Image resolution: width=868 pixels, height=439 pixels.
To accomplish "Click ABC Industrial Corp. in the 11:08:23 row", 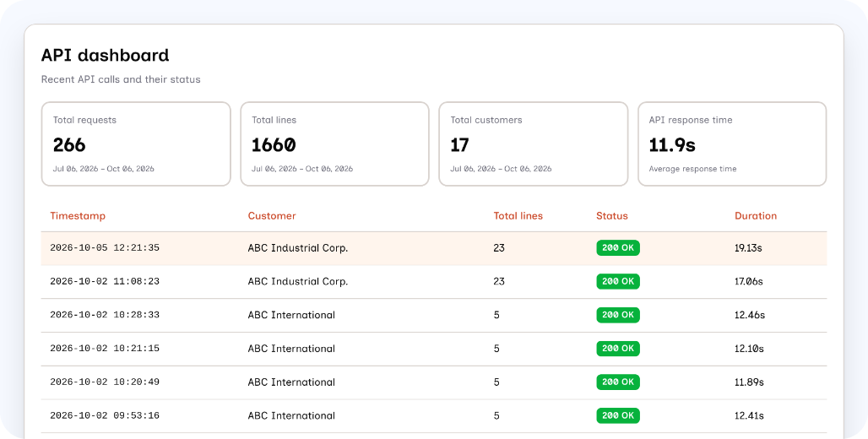I will pos(298,281).
